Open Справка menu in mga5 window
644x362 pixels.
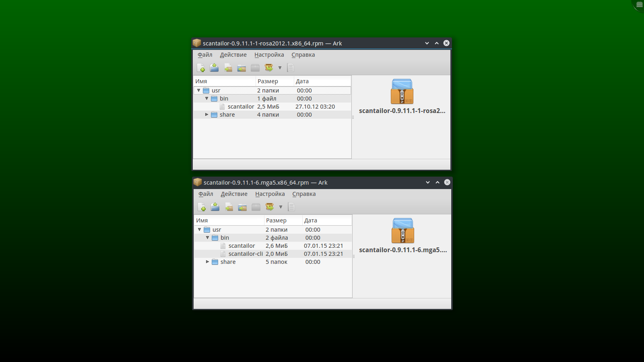pos(304,194)
